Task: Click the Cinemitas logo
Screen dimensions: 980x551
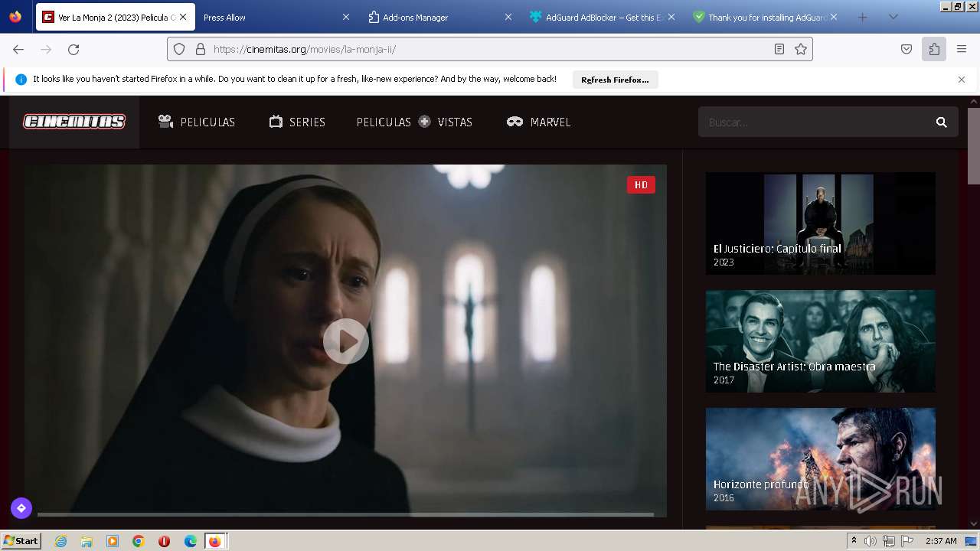Action: 74,122
